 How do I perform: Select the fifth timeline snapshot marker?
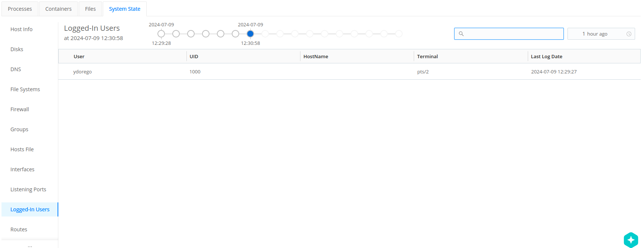[x=221, y=34]
